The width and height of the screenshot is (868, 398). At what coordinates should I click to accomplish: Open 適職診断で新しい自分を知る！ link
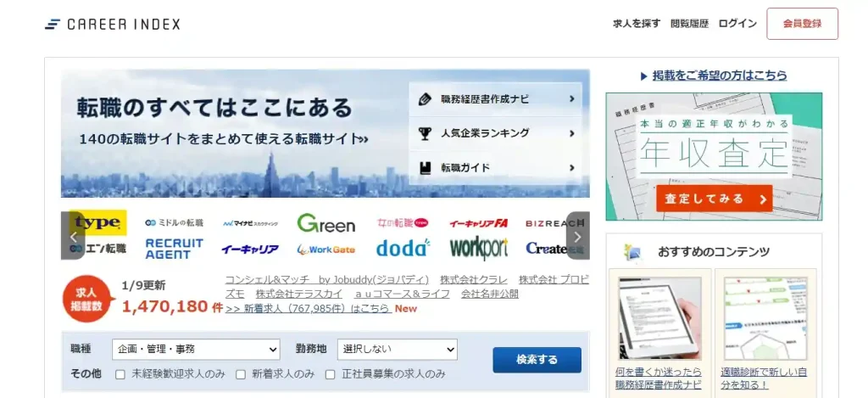pyautogui.click(x=764, y=378)
